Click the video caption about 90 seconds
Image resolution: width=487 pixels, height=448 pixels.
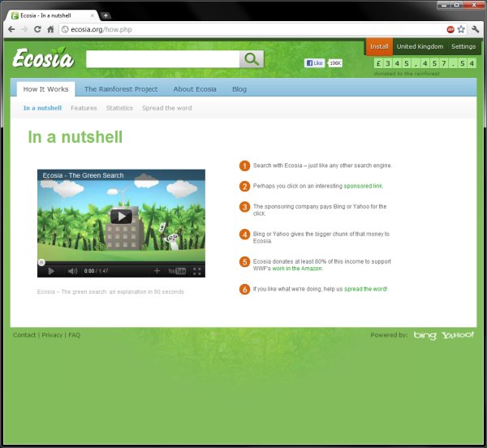pyautogui.click(x=110, y=292)
